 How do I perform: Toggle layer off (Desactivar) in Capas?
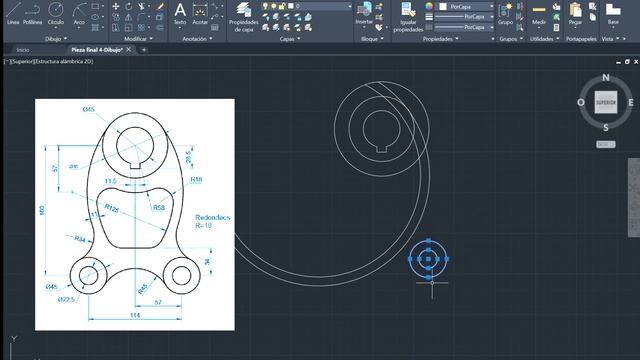coord(266,17)
